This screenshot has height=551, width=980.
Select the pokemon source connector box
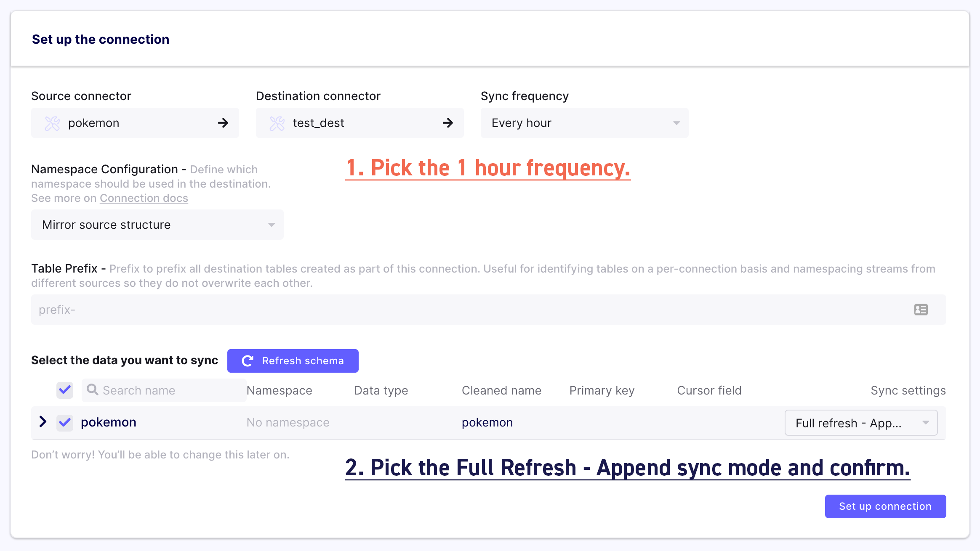click(135, 123)
